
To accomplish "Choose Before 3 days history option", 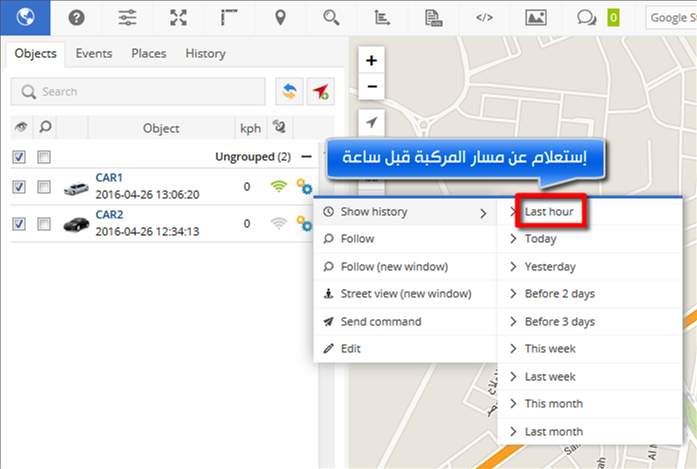I will click(590, 321).
